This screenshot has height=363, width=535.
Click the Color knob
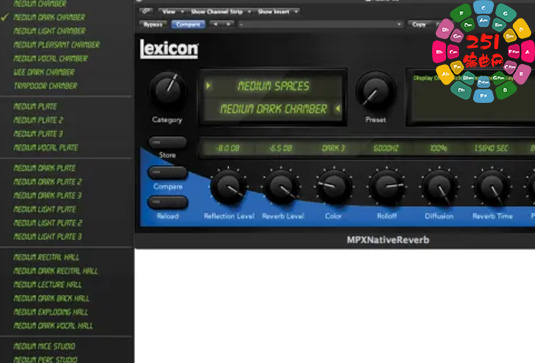pyautogui.click(x=334, y=187)
